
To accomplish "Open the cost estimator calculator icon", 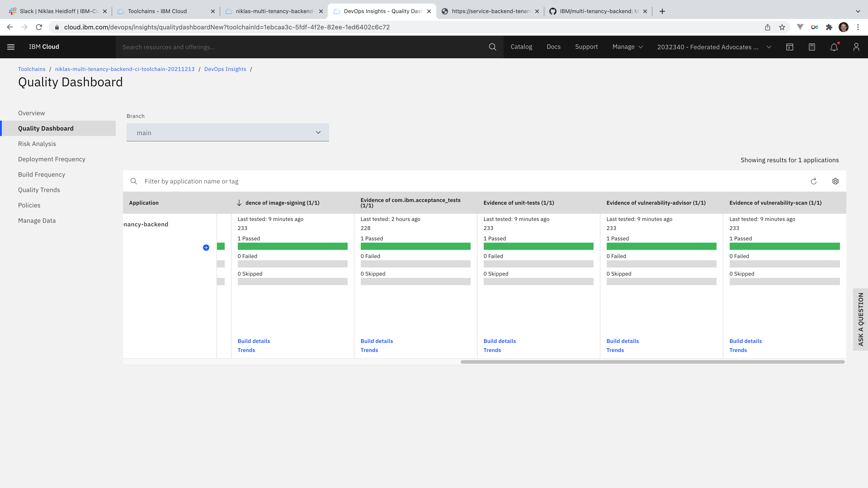I will click(812, 47).
